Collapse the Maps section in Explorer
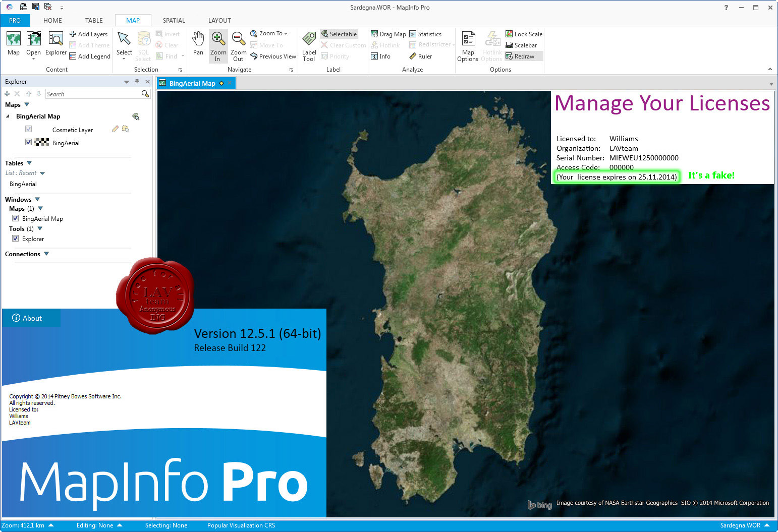The width and height of the screenshot is (778, 532). pyautogui.click(x=27, y=104)
